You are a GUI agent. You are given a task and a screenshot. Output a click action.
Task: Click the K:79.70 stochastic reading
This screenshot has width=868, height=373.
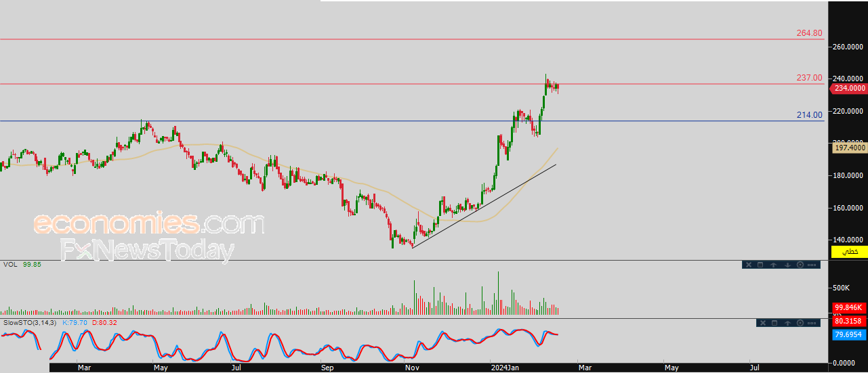[x=75, y=322]
